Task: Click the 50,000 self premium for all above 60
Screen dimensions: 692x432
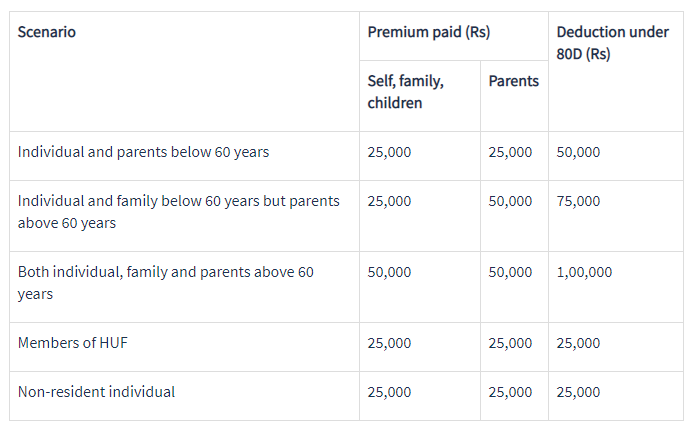Action: [389, 272]
